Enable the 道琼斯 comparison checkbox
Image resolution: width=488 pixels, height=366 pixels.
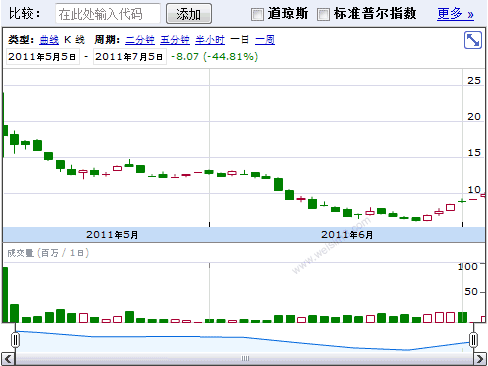pos(257,14)
